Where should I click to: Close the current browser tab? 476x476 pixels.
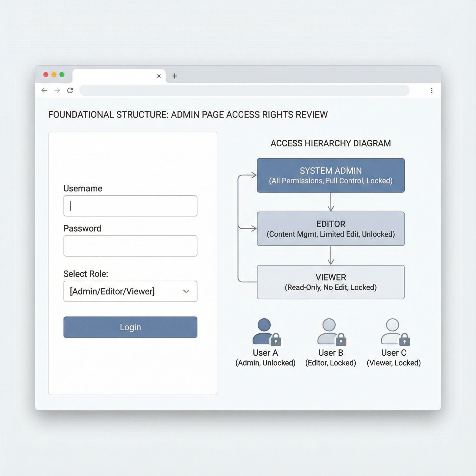(x=159, y=76)
